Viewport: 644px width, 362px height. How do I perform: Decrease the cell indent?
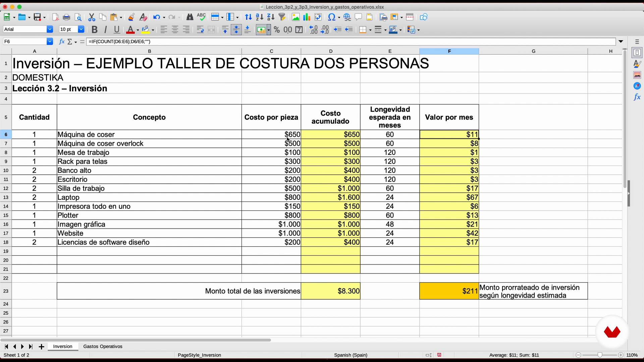click(x=349, y=30)
